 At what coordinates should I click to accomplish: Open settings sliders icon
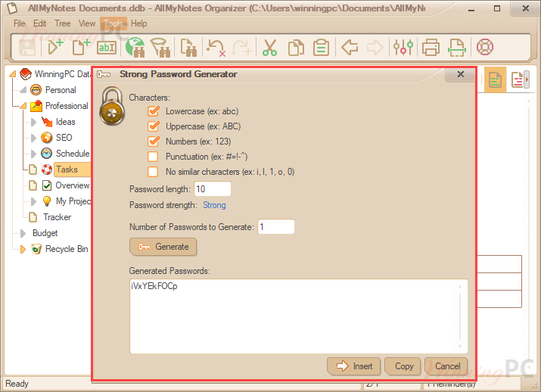[x=403, y=47]
